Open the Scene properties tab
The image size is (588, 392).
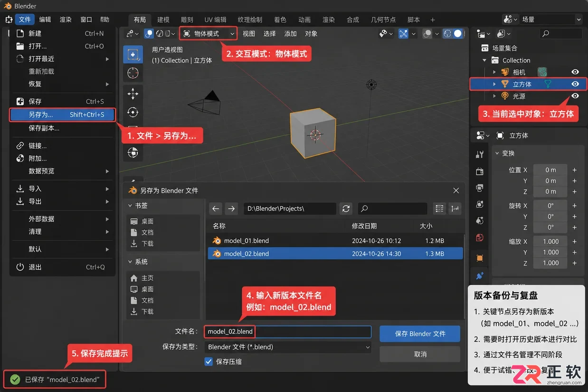tap(480, 220)
